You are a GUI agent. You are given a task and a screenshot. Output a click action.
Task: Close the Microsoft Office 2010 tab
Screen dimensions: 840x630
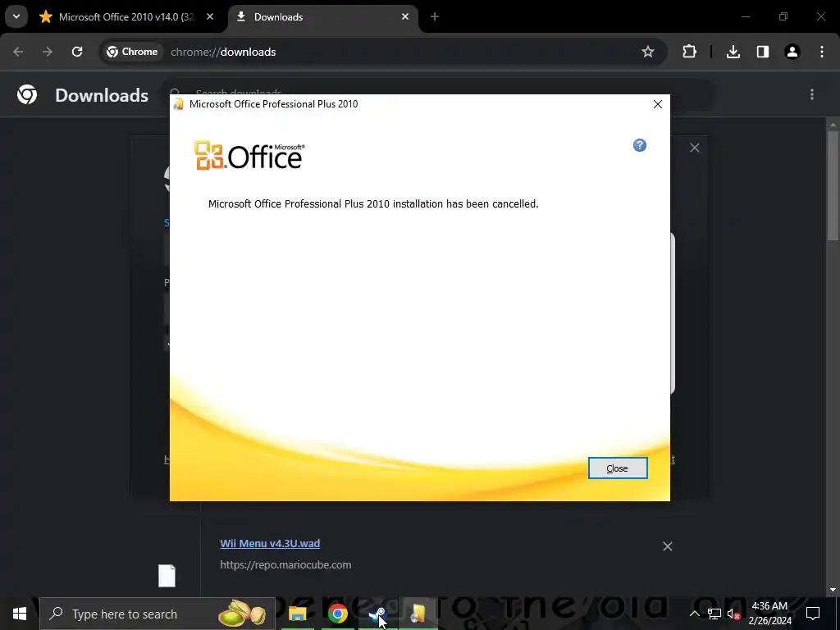pyautogui.click(x=210, y=17)
